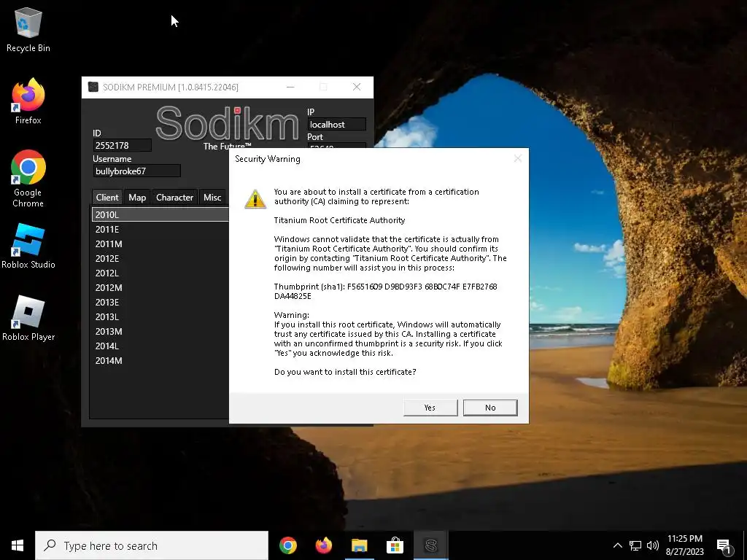Image resolution: width=747 pixels, height=560 pixels.
Task: Select the 2010L client entry
Action: 160,215
